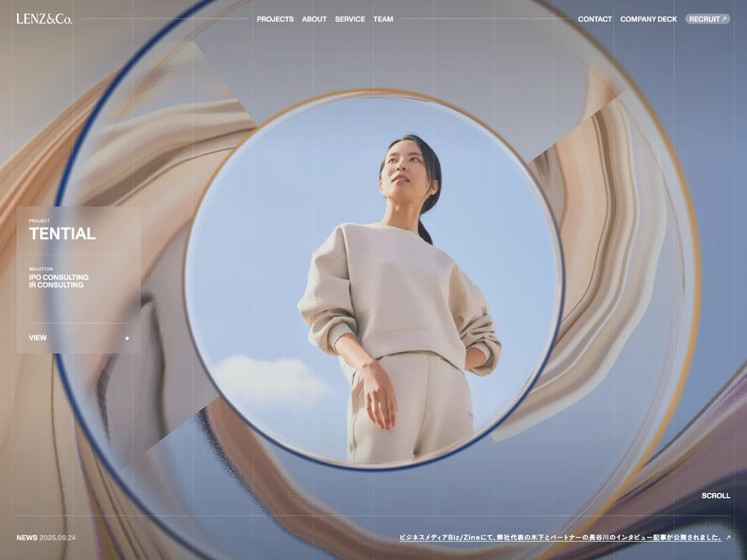
Task: Click the news date 2025.09.24
Action: click(x=57, y=538)
